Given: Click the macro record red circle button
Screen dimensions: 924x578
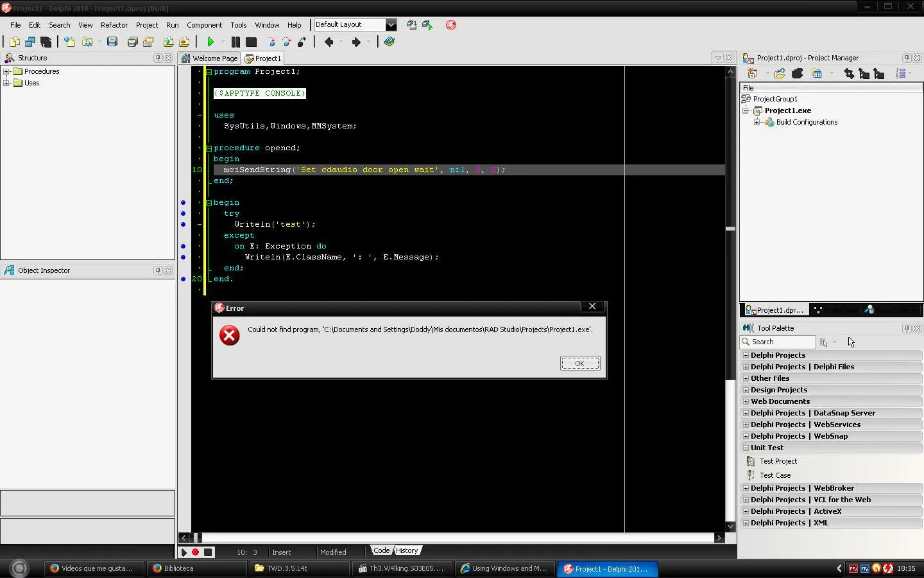Looking at the screenshot, I should 196,552.
